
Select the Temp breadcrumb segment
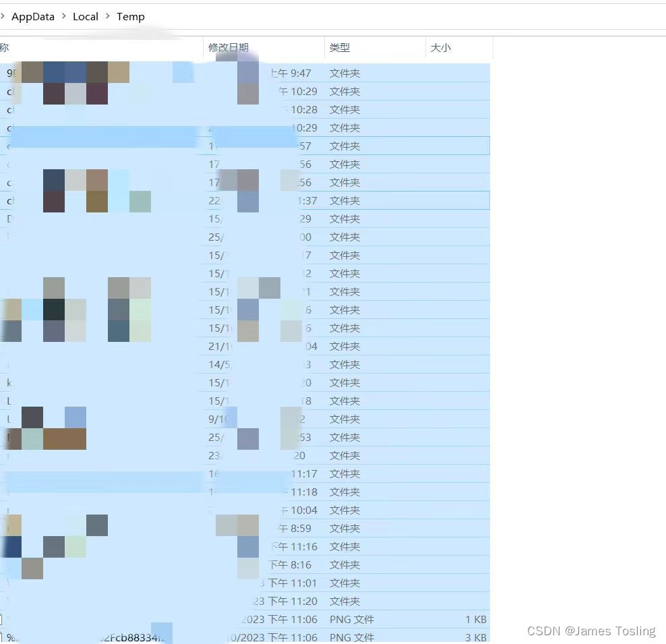pyautogui.click(x=130, y=17)
